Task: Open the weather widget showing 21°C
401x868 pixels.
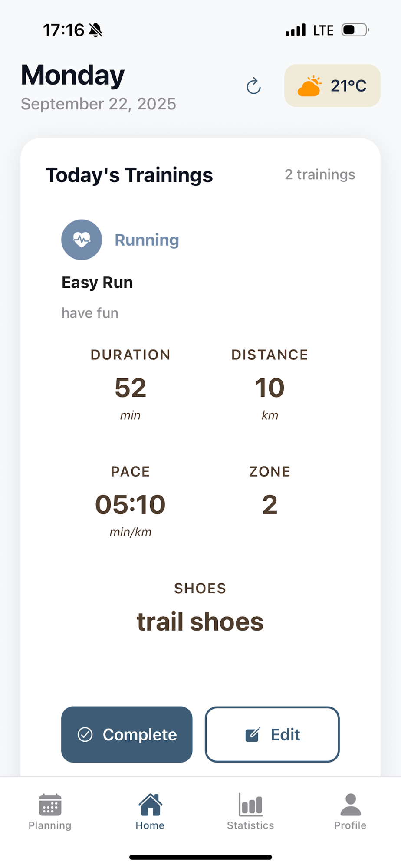Action: [x=332, y=86]
